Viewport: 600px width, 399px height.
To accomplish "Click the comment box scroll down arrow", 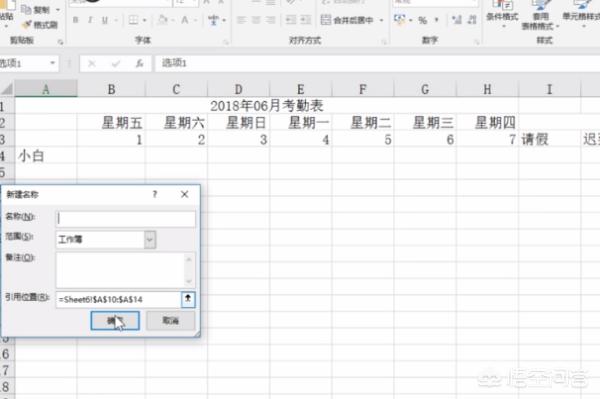I will pos(189,282).
